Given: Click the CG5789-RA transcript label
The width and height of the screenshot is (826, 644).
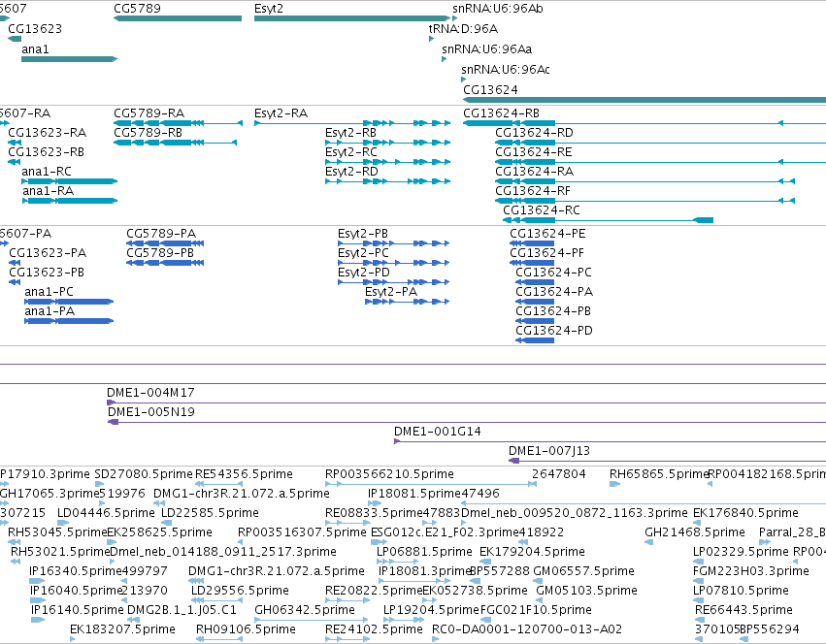Looking at the screenshot, I should click(149, 113).
